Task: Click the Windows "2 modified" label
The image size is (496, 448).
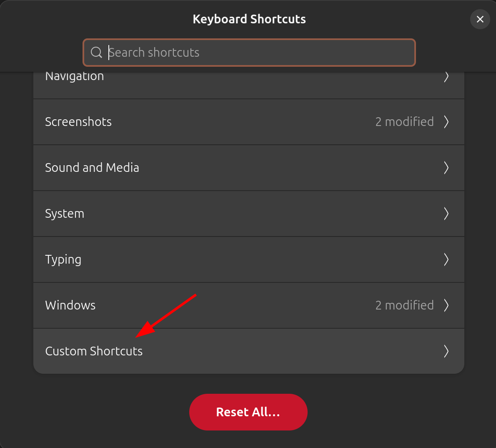Action: coord(404,305)
